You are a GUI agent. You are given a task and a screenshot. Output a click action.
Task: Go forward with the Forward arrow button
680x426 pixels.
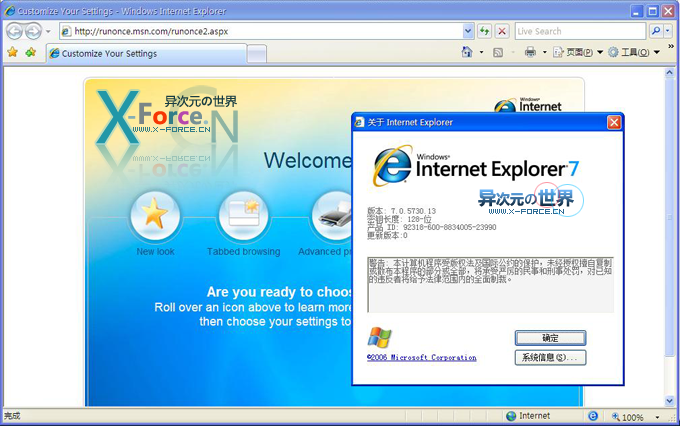click(x=33, y=31)
